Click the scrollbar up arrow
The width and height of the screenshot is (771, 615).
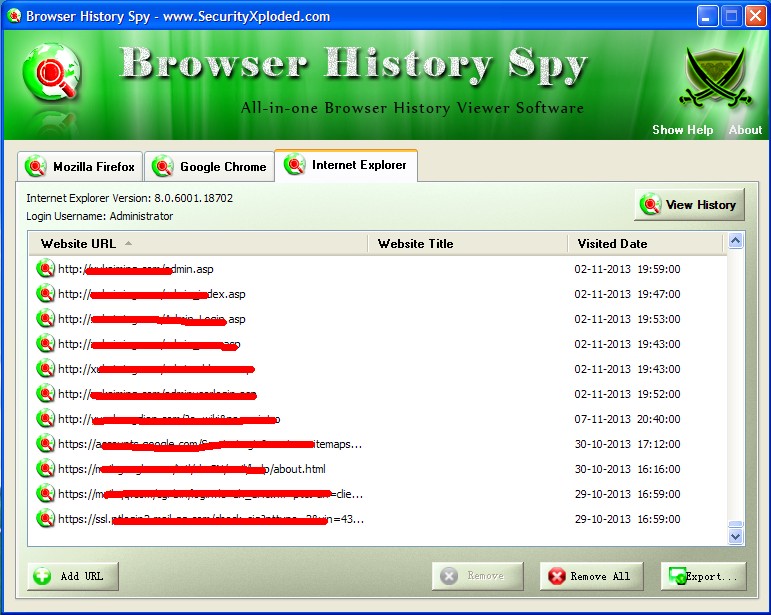[x=735, y=241]
